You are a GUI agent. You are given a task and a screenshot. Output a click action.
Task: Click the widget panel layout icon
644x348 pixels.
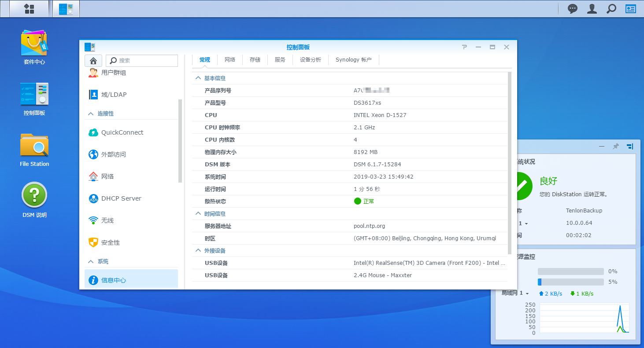pyautogui.click(x=630, y=147)
